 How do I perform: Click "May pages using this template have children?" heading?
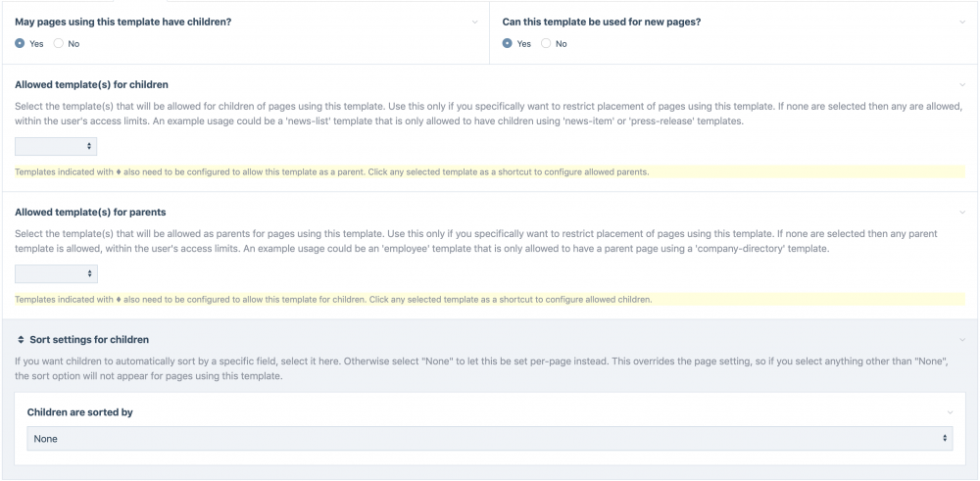pyautogui.click(x=122, y=22)
